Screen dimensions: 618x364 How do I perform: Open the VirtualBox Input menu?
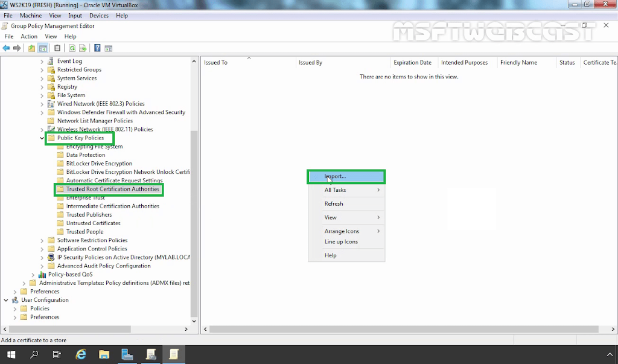(75, 15)
